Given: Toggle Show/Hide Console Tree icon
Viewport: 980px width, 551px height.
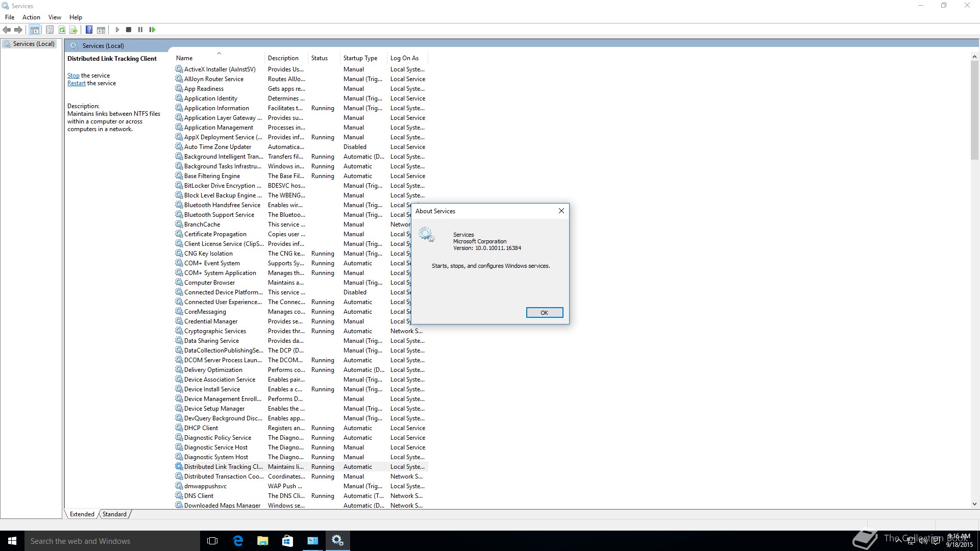Looking at the screenshot, I should coord(34,30).
